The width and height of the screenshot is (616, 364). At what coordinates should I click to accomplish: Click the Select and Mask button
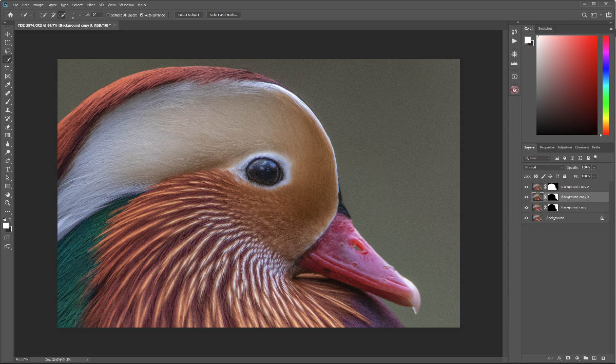point(223,15)
